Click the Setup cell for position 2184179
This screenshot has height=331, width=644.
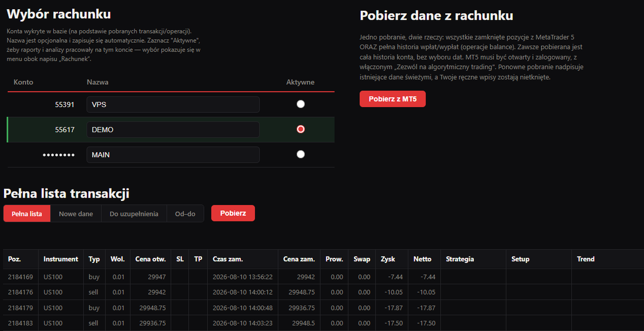[539, 308]
